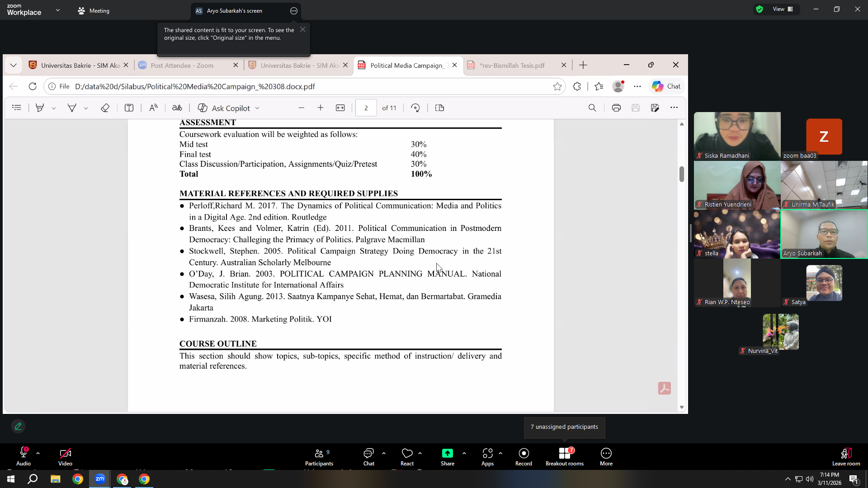
Task: Click the browser address bar
Action: click(x=305, y=86)
